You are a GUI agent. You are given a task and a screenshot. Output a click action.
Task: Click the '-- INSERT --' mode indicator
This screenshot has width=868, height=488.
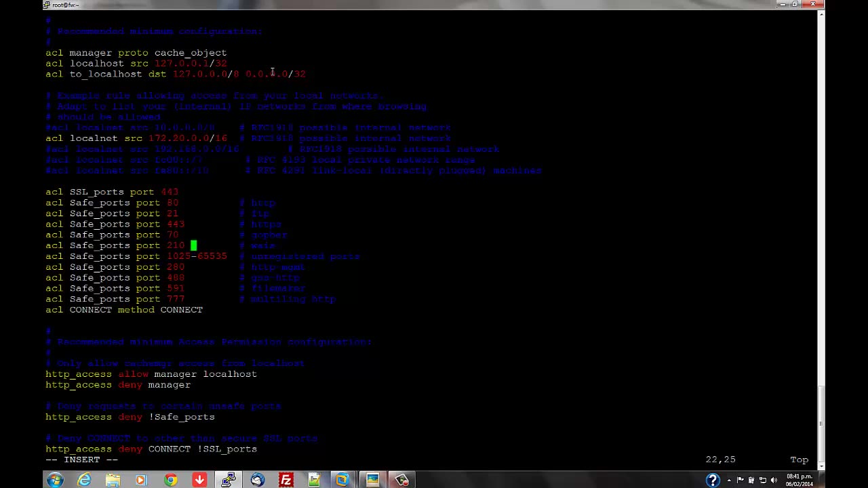81,460
